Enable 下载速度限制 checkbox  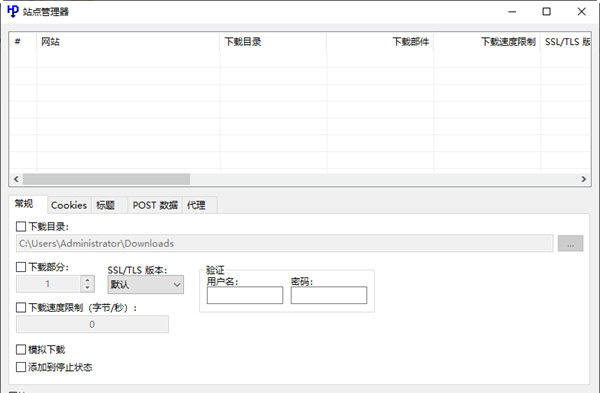(21, 307)
